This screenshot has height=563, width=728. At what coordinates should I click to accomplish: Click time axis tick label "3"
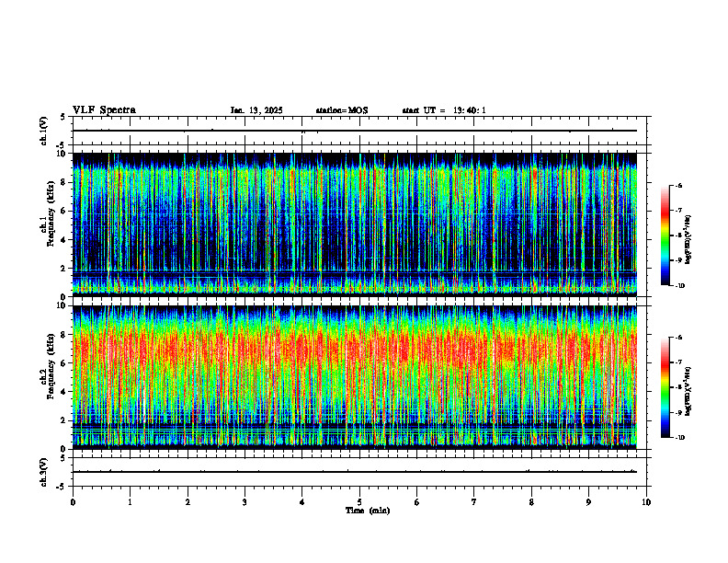click(245, 502)
